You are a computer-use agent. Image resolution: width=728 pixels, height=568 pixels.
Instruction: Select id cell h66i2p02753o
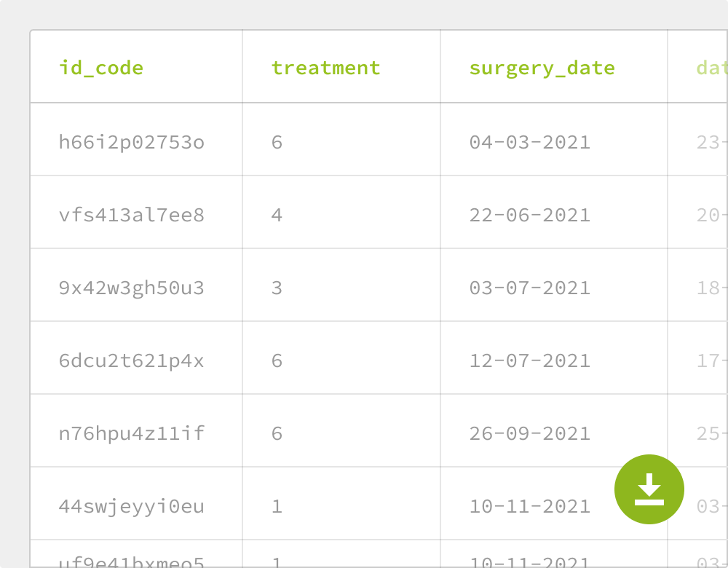click(x=131, y=142)
